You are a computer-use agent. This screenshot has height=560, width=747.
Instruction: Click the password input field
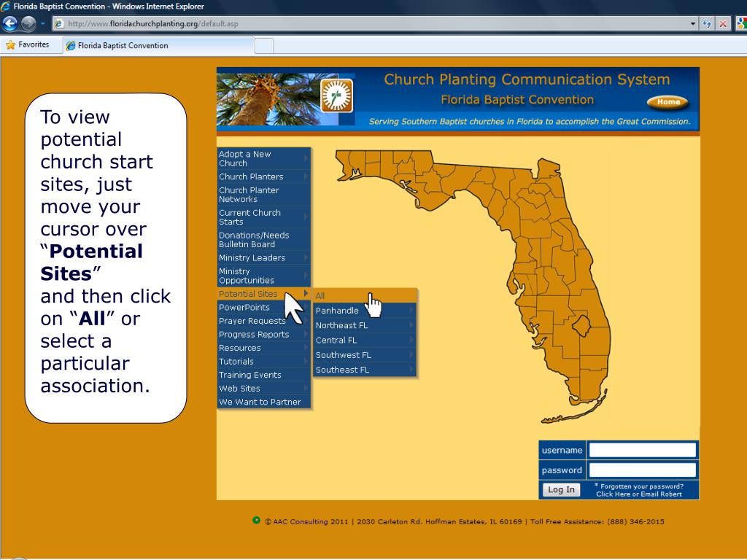coord(642,470)
